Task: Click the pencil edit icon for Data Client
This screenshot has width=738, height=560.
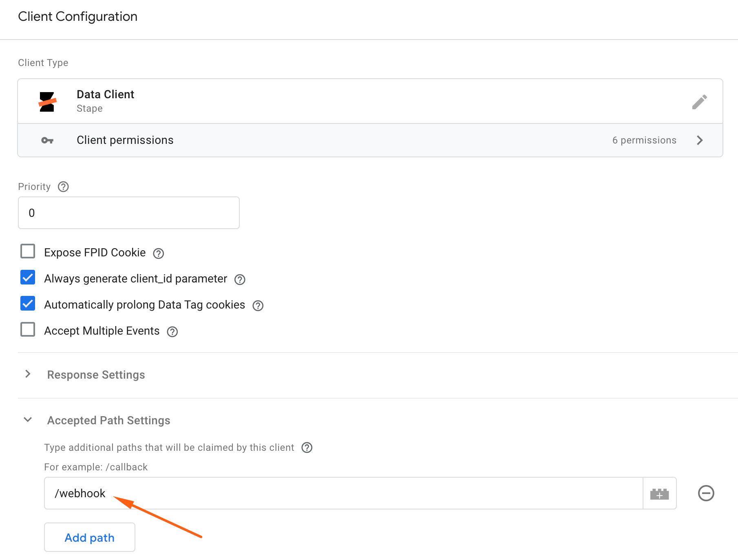Action: pos(699,102)
